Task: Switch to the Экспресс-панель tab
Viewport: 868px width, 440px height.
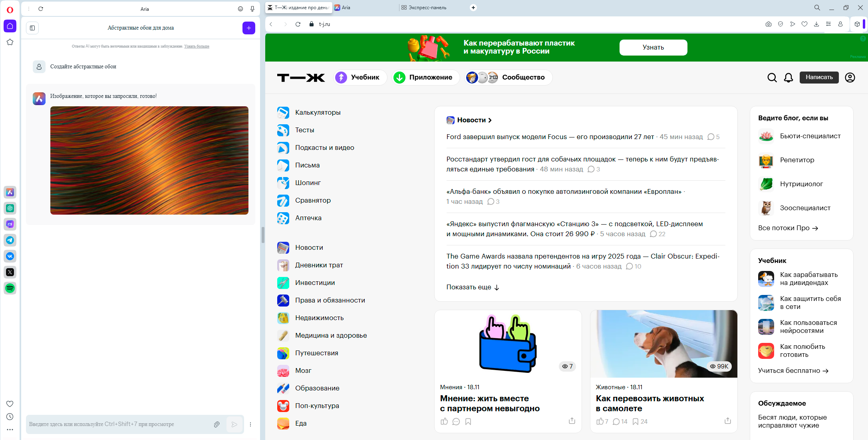Action: [427, 8]
